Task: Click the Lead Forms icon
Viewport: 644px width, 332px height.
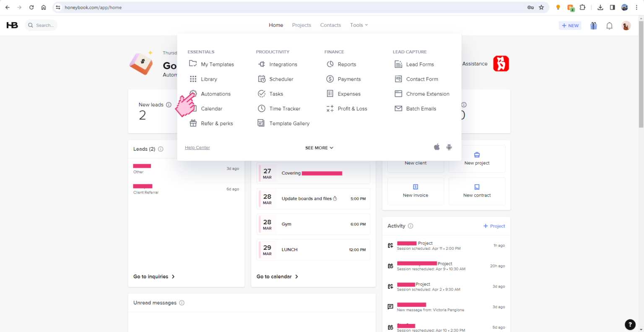Action: tap(398, 64)
